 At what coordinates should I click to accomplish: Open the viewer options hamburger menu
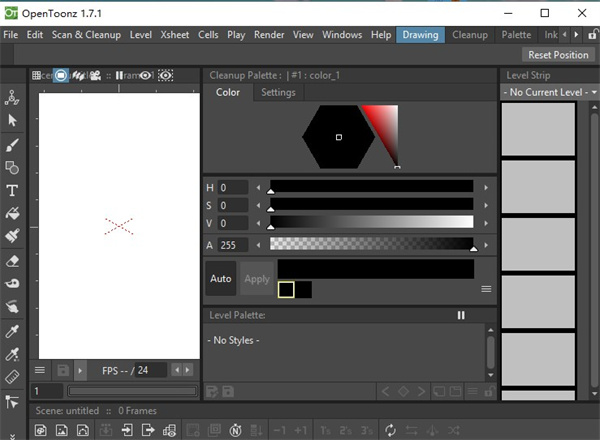(x=40, y=370)
